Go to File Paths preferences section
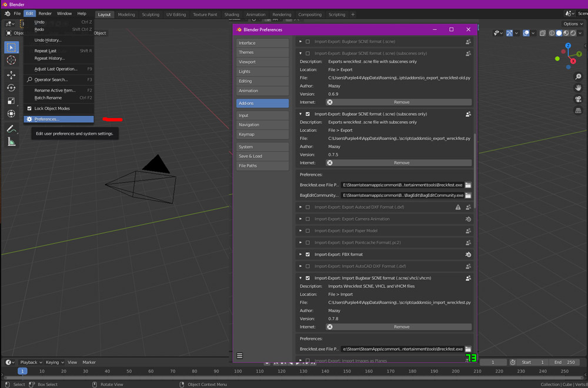The height and width of the screenshot is (388, 588). click(262, 166)
